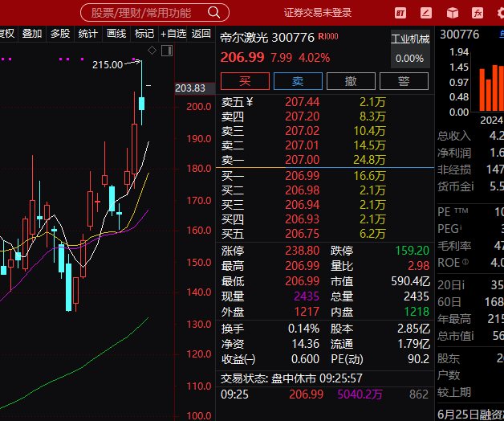Click the search magnifier icon
Image resolution: width=504 pixels, height=421 pixels.
[x=213, y=13]
